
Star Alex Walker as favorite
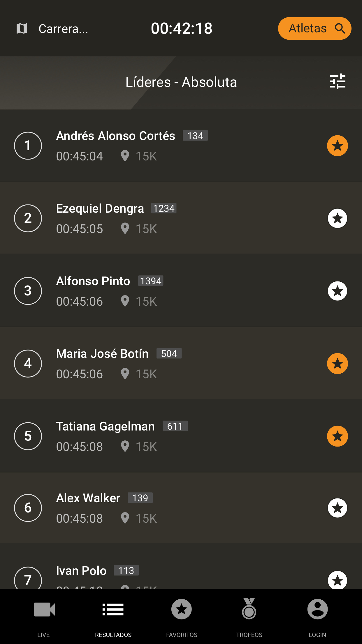337,508
